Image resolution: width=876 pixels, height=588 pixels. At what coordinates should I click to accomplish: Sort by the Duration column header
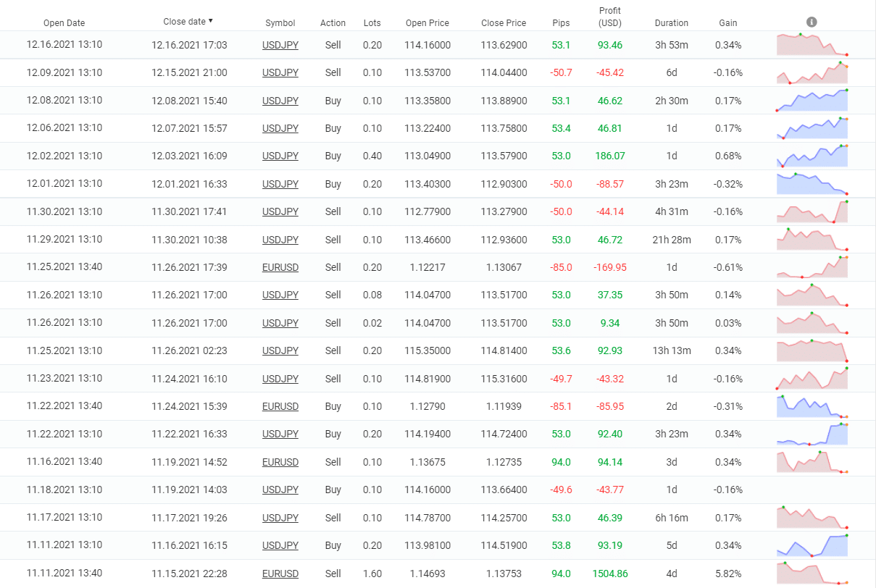point(671,23)
